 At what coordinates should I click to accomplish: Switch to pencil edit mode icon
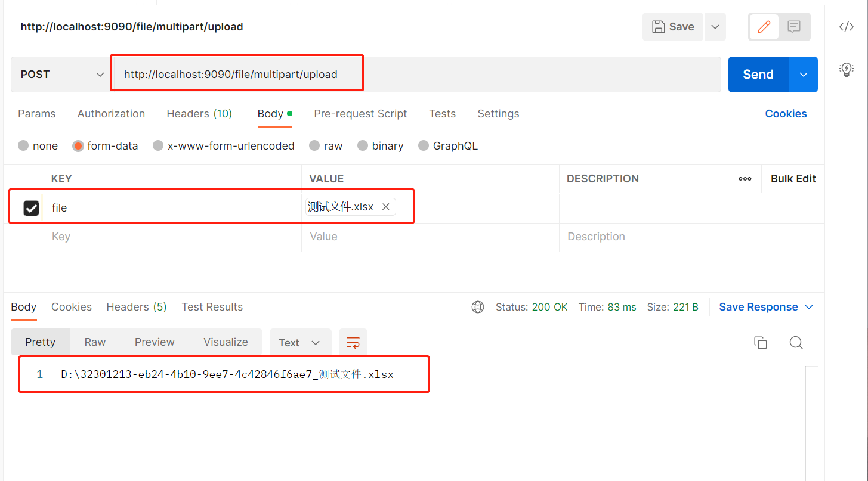764,27
